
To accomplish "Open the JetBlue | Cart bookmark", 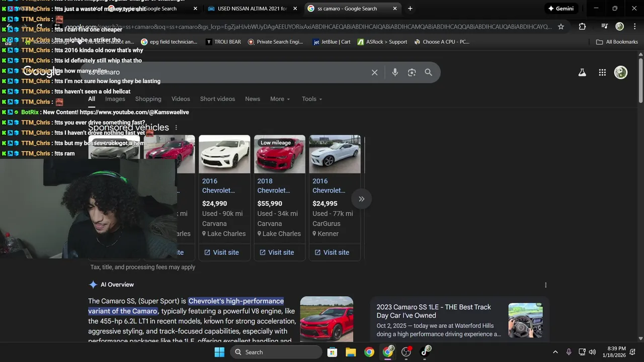I will point(332,42).
